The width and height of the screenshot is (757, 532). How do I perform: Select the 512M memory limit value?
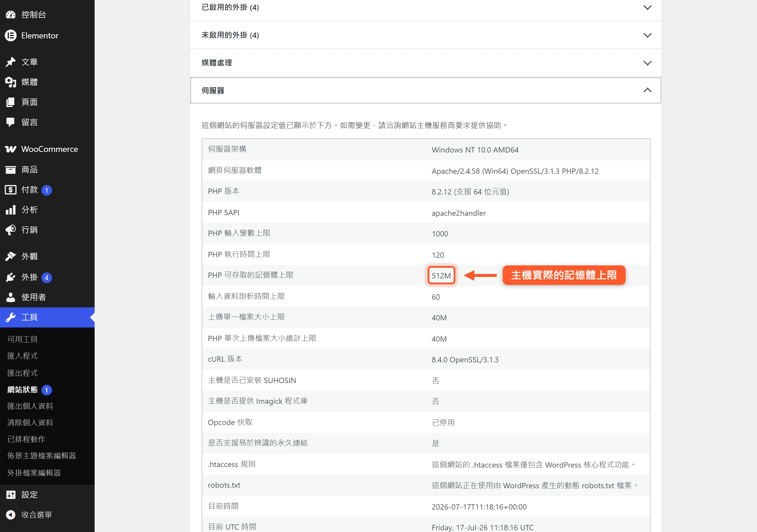(x=441, y=275)
